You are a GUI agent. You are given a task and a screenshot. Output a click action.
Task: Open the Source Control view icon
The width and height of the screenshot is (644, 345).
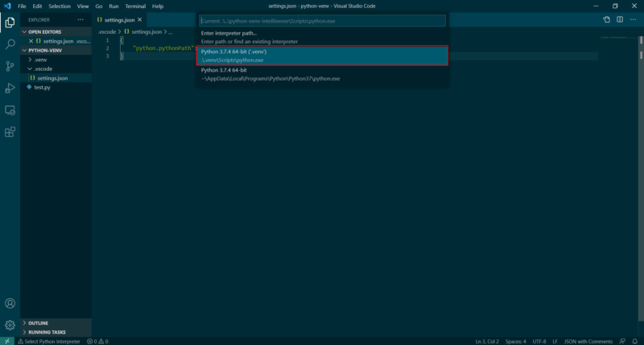tap(10, 66)
